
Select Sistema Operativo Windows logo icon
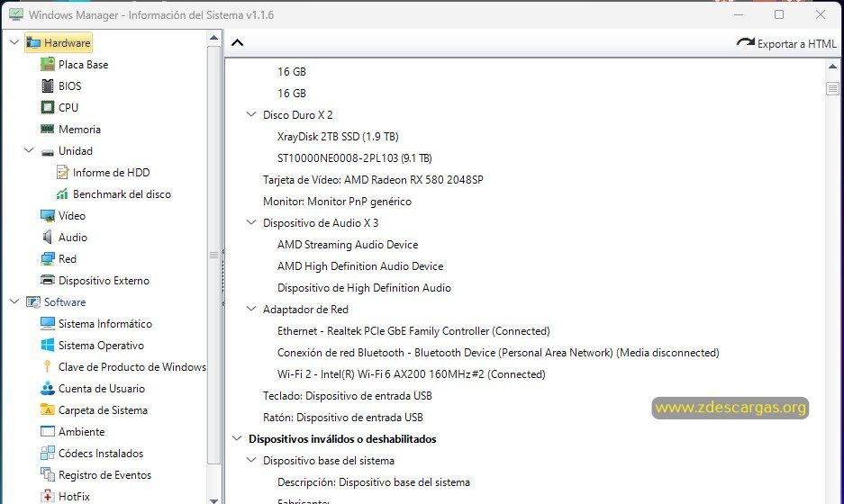[48, 346]
